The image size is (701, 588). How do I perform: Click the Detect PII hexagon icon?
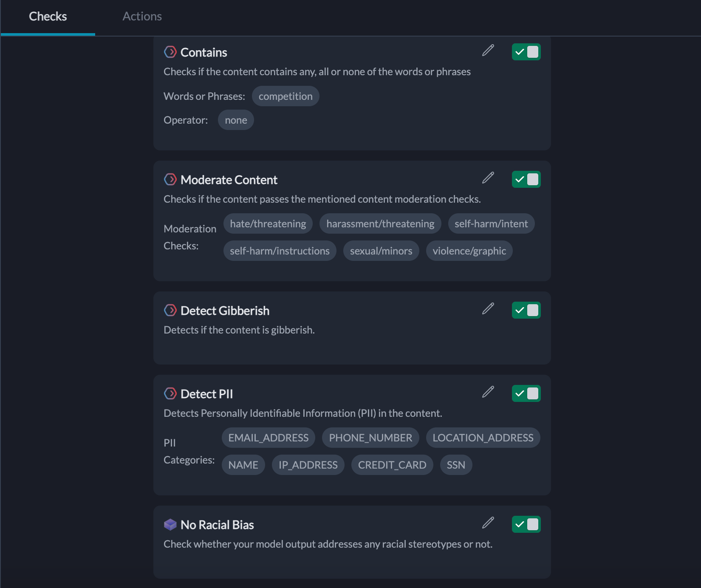coord(170,393)
